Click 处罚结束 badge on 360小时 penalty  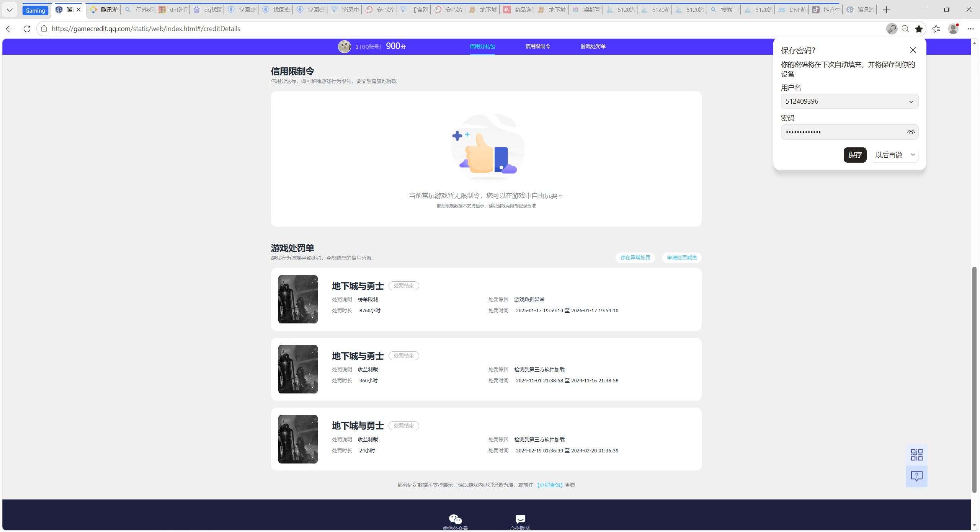tap(403, 356)
